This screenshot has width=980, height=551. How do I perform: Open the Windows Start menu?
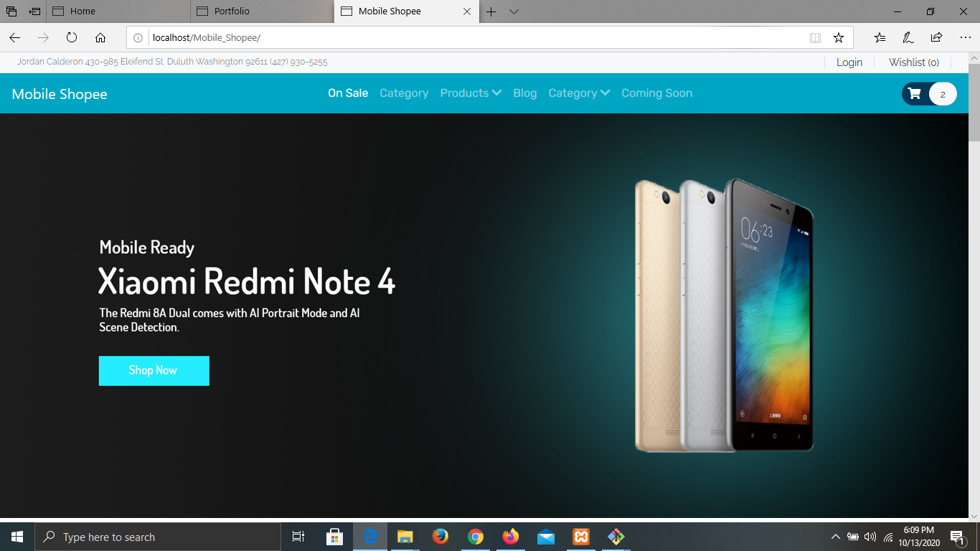pyautogui.click(x=17, y=537)
